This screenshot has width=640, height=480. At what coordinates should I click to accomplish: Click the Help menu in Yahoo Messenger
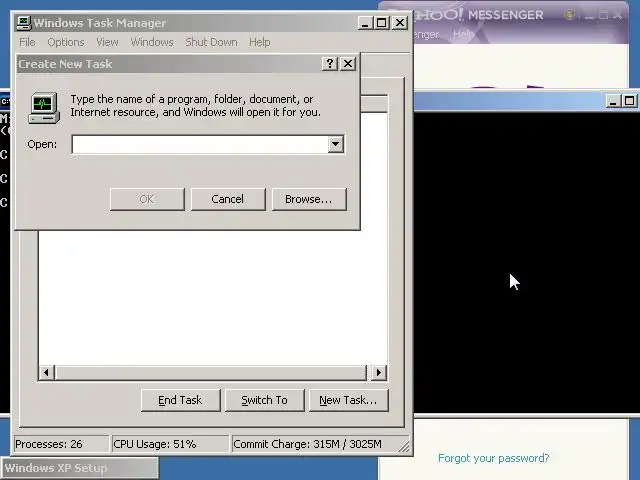tap(462, 34)
